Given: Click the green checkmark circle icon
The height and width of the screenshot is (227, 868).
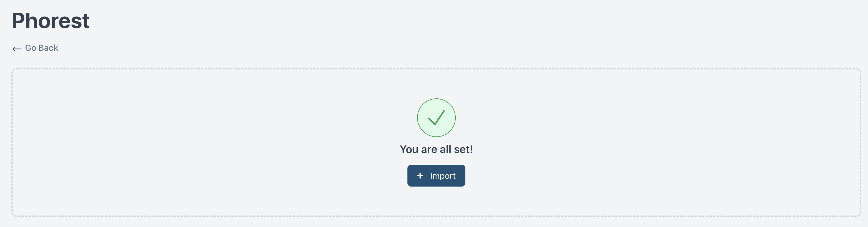Looking at the screenshot, I should pyautogui.click(x=436, y=117).
